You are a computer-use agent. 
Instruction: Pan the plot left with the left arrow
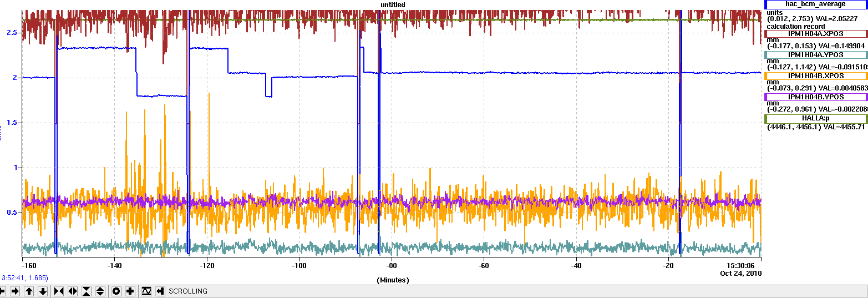coord(2,291)
